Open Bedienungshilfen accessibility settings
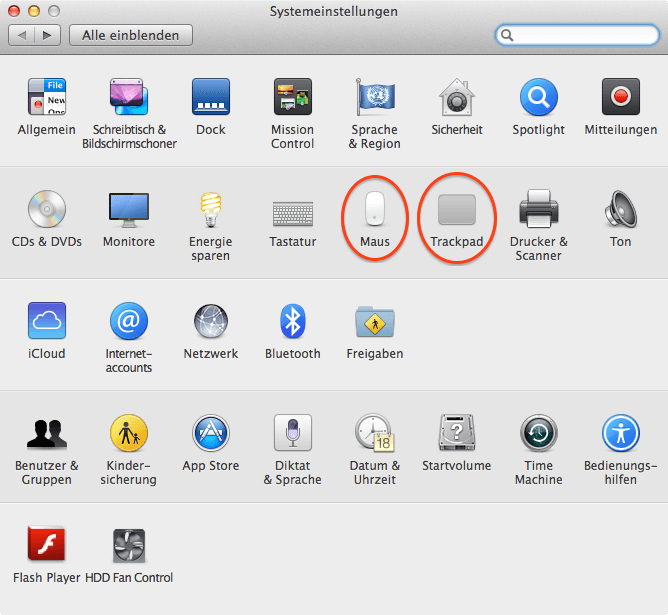This screenshot has width=668, height=615. pyautogui.click(x=620, y=434)
